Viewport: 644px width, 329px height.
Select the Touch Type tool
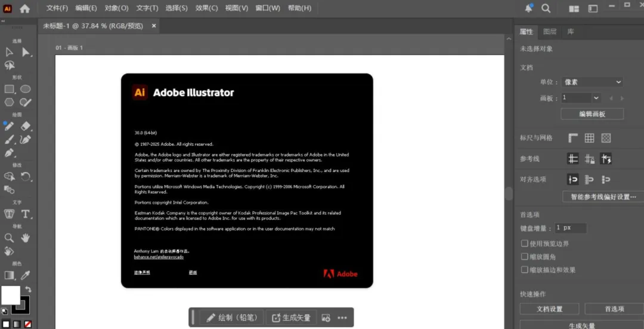click(9, 214)
